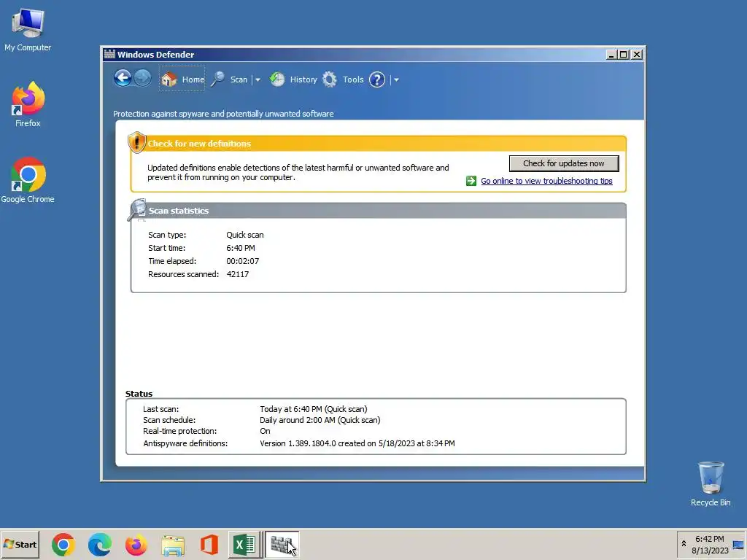
Task: Select the Last scan Today at 6:40 PM value
Action: tap(314, 409)
